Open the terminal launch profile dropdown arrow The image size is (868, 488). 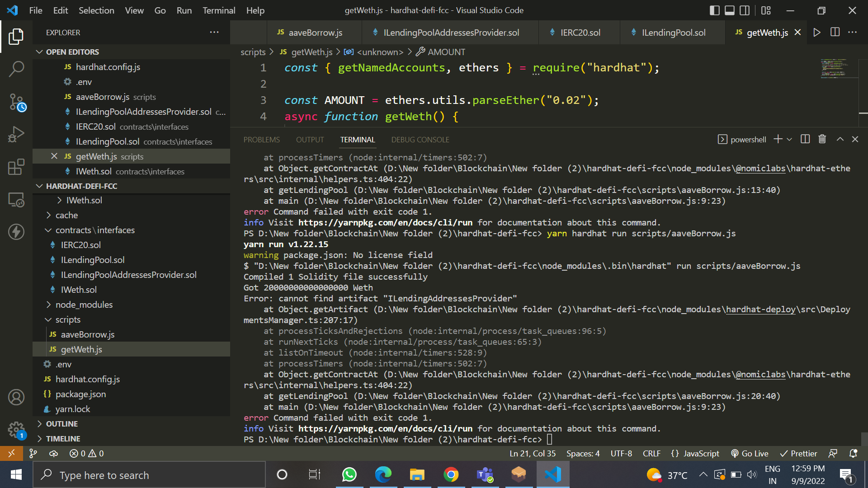point(789,139)
